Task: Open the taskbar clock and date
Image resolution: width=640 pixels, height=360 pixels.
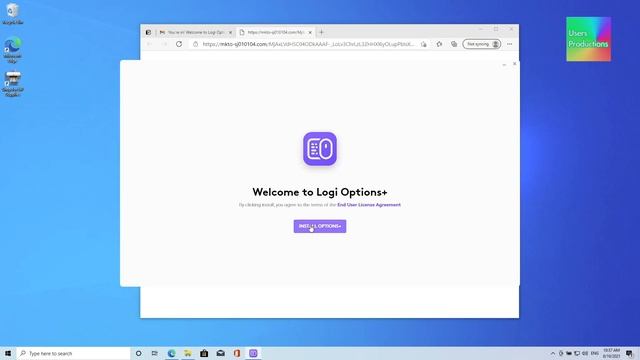Action: tap(611, 353)
